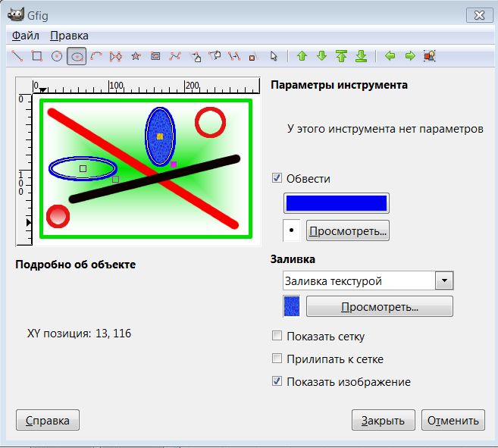Screen dimensions: 498x448
Task: Enable the Показать сетку checkbox
Action: 277,337
